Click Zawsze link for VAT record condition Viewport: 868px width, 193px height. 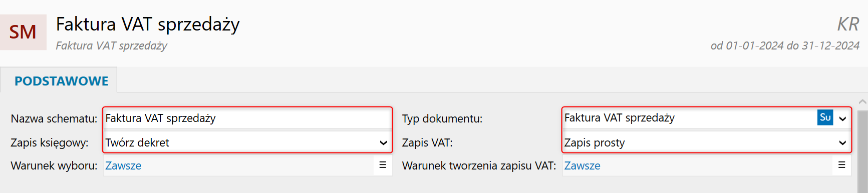582,166
